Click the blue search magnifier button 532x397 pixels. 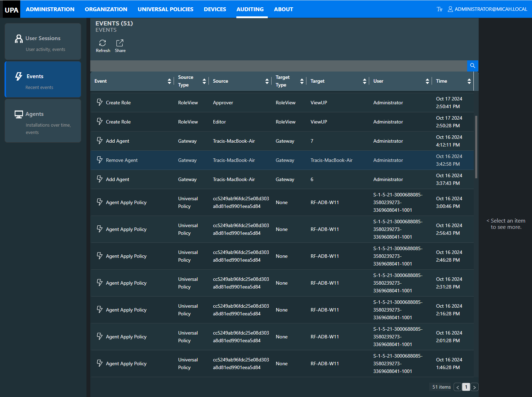(x=473, y=66)
